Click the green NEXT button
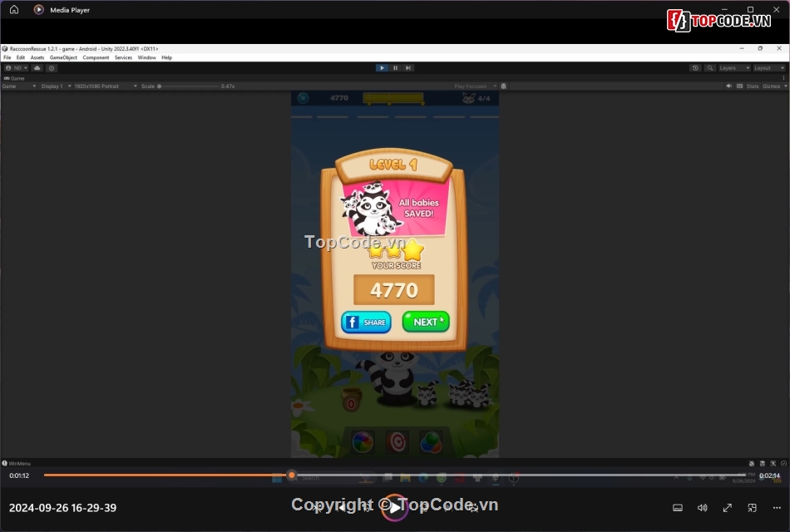Screen dimensions: 790x532 pyautogui.click(x=426, y=322)
